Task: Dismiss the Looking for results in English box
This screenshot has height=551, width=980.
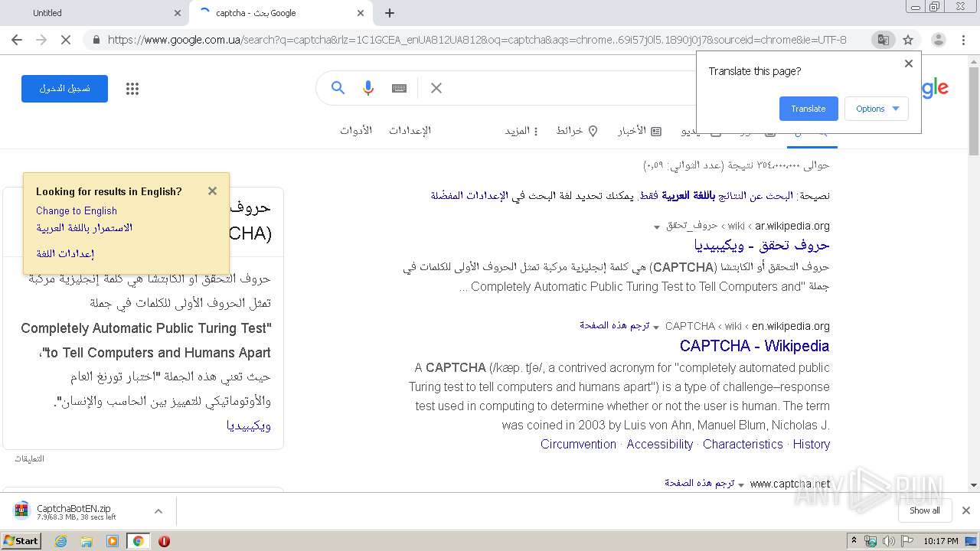Action: coord(212,191)
